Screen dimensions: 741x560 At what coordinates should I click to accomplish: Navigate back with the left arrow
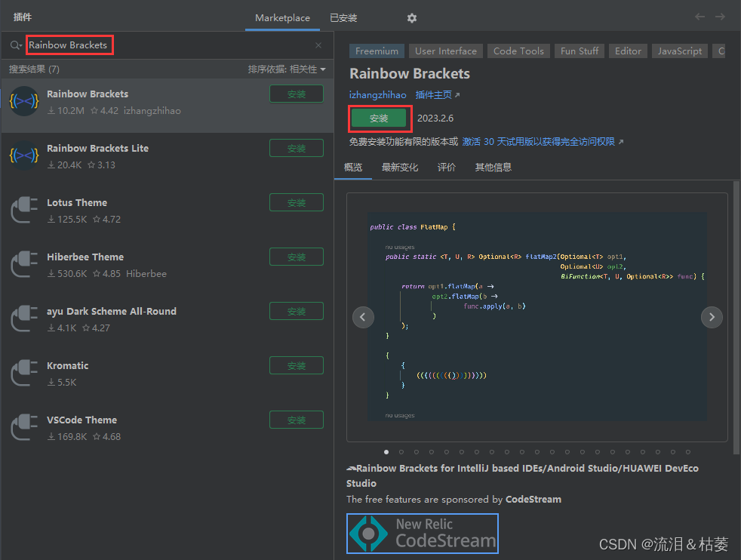click(700, 17)
